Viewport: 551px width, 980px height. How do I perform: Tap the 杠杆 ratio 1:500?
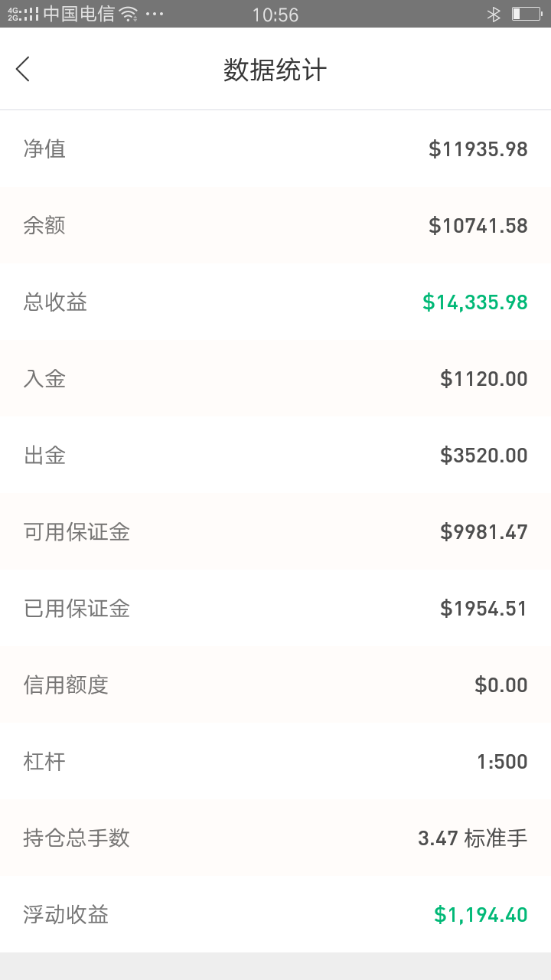point(502,762)
